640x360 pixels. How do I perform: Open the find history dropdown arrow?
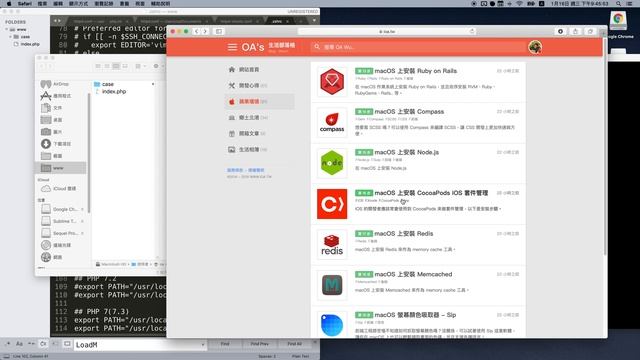202,344
